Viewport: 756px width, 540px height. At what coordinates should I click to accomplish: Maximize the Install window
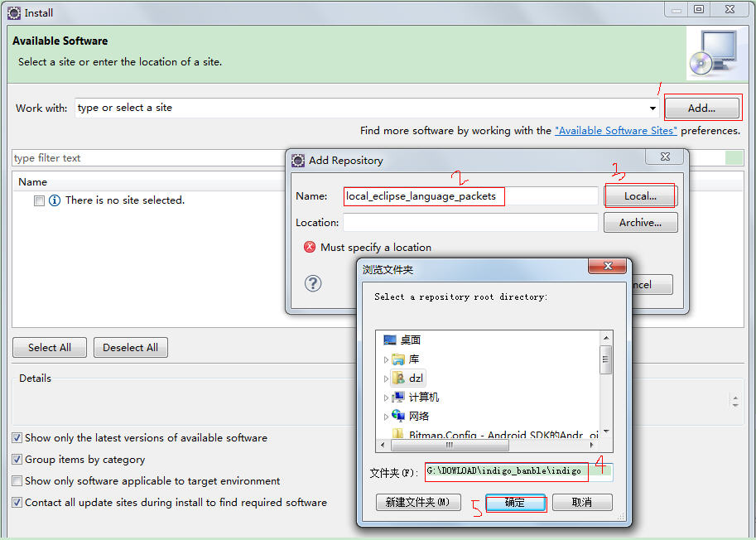coord(699,9)
